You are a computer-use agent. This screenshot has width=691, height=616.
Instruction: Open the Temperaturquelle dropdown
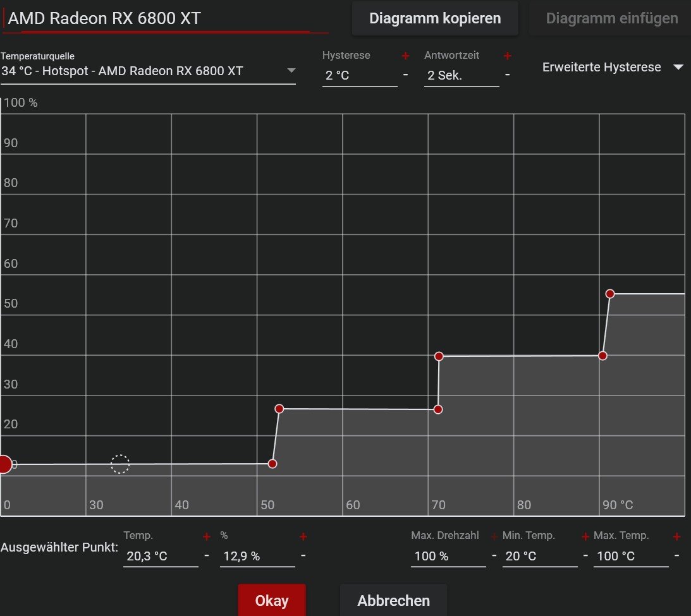pos(148,71)
